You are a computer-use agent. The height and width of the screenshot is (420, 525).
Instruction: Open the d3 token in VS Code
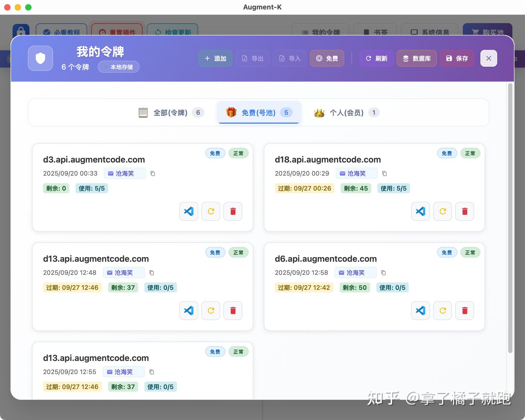(x=188, y=211)
